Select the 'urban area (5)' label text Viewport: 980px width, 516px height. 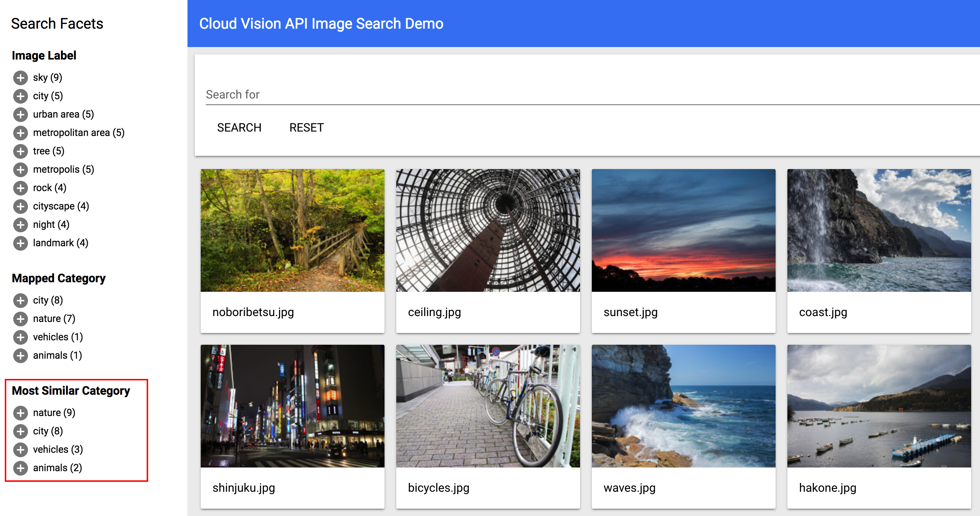[x=64, y=114]
